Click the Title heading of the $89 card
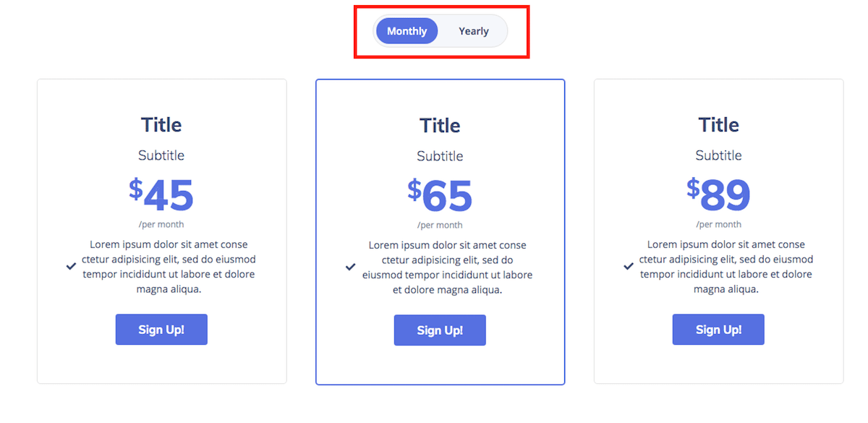Viewport: 868px width, 423px height. click(x=718, y=125)
